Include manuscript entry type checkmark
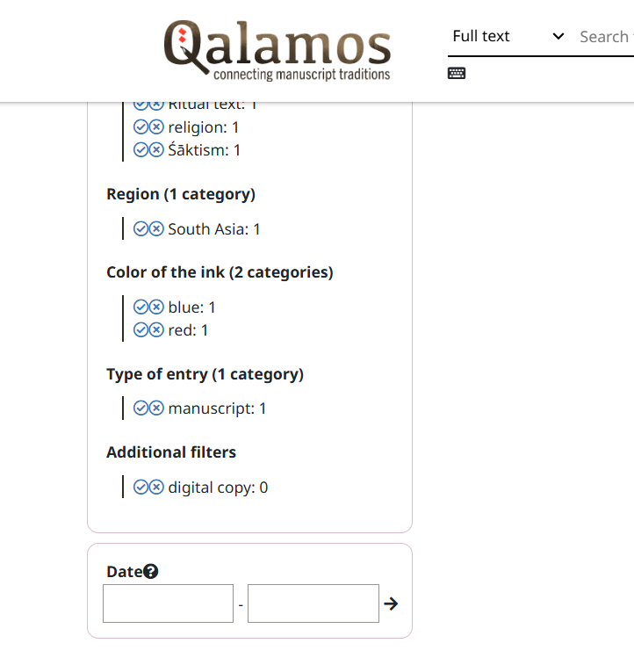This screenshot has width=634, height=672. click(x=140, y=408)
